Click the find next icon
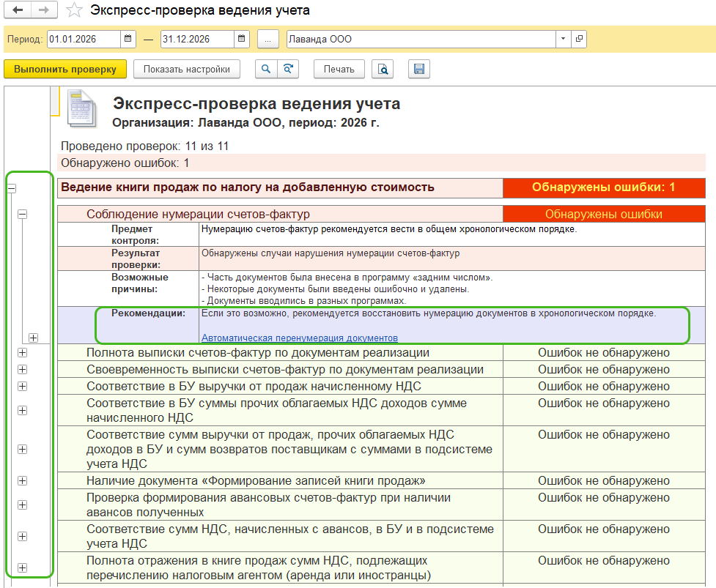 click(288, 69)
